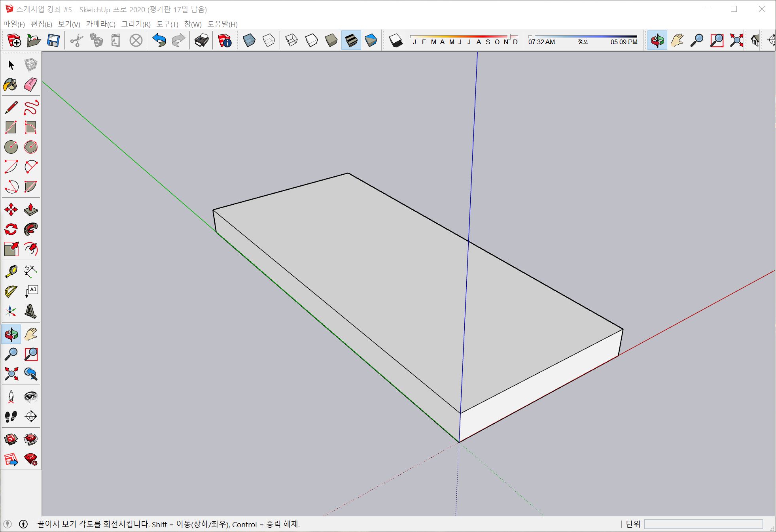
Task: Click the shadow time-of-day slider
Action: tap(583, 36)
